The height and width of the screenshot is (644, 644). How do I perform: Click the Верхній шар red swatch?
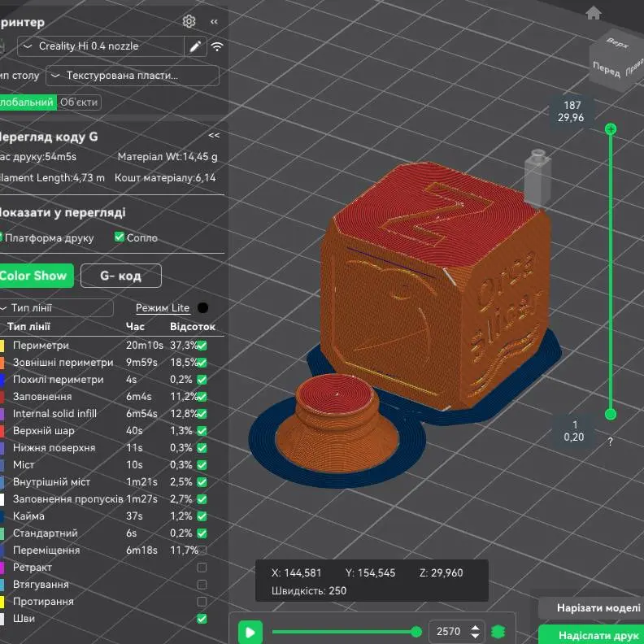coord(2,431)
